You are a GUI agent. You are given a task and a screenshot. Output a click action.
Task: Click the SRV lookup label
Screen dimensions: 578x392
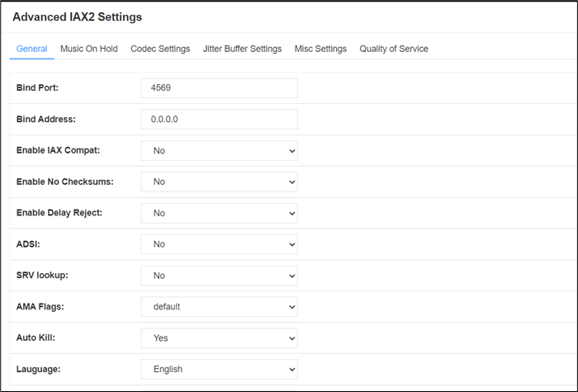(42, 275)
